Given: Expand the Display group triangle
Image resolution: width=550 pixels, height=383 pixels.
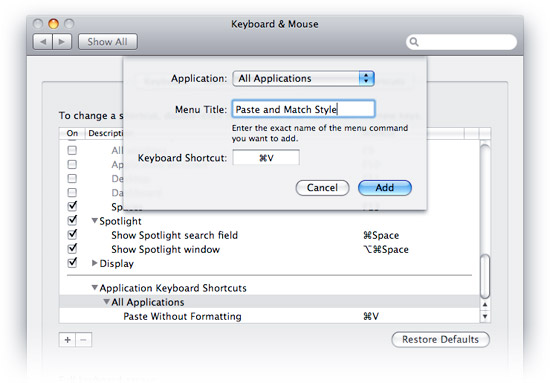Looking at the screenshot, I should [x=94, y=263].
